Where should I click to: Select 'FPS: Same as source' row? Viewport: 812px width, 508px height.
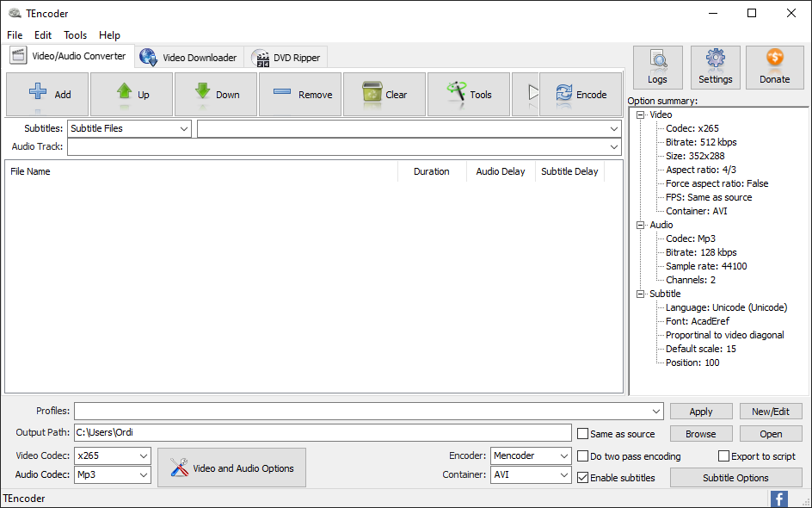[x=709, y=197]
